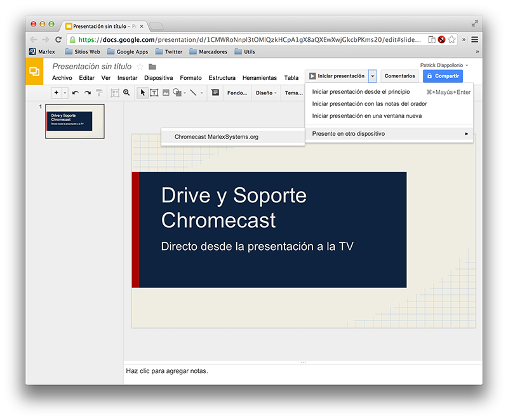The height and width of the screenshot is (420, 508).
Task: Undo the last action
Action: click(76, 93)
